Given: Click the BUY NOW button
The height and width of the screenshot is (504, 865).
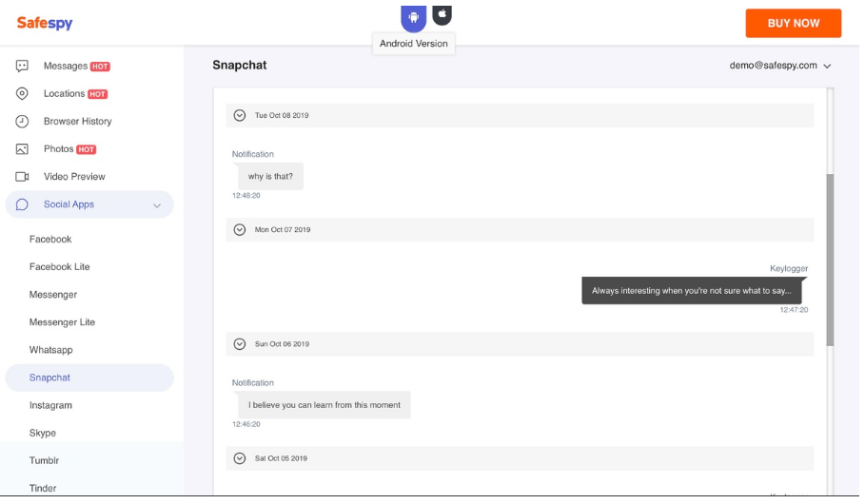Looking at the screenshot, I should 793,23.
